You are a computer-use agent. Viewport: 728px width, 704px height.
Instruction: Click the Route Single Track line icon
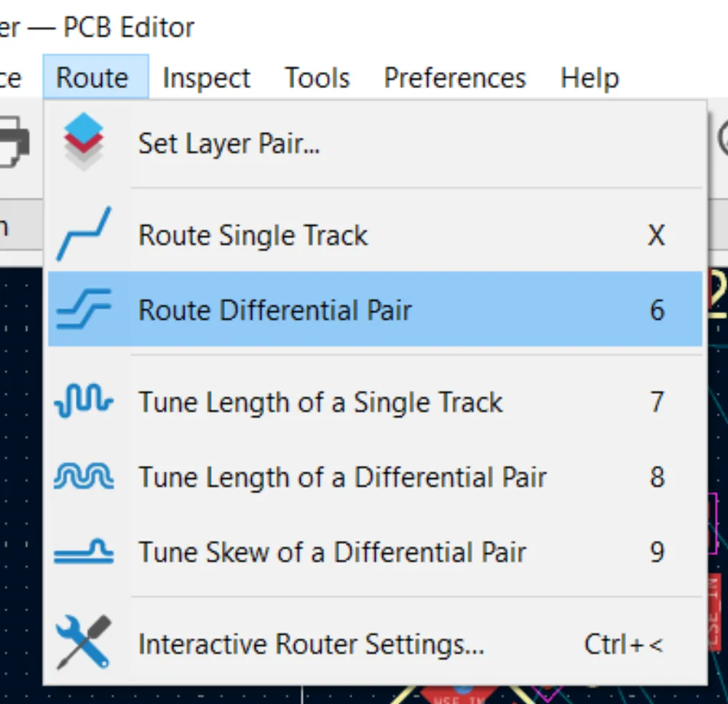(x=84, y=234)
